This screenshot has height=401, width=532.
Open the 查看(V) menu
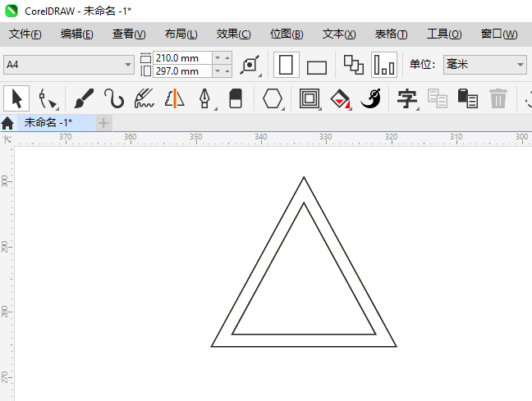pyautogui.click(x=129, y=34)
